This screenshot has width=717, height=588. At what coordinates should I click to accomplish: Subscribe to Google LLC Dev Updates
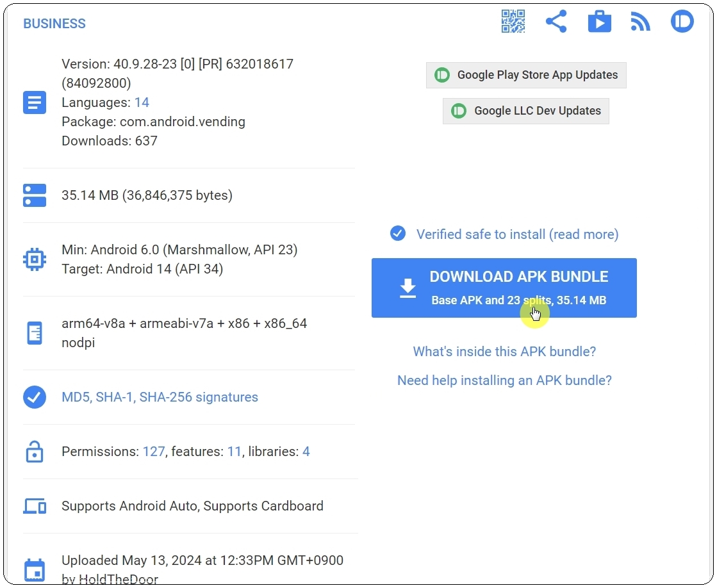point(526,111)
